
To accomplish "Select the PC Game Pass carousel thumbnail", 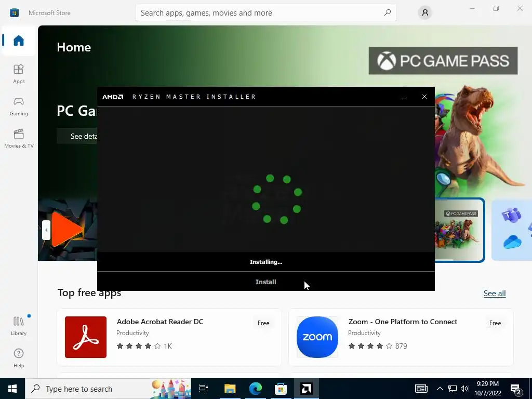I will click(459, 230).
